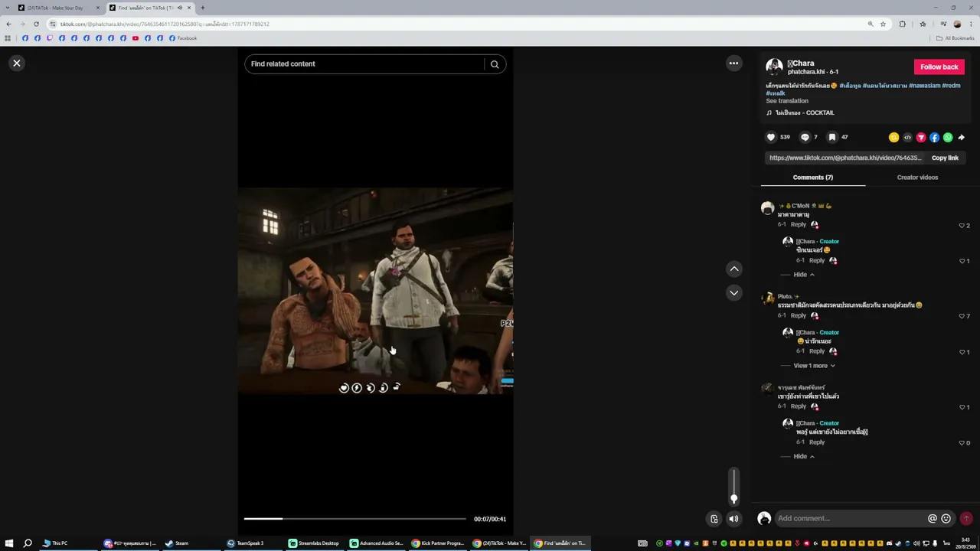Click the search magnifier in Find related content

(495, 64)
